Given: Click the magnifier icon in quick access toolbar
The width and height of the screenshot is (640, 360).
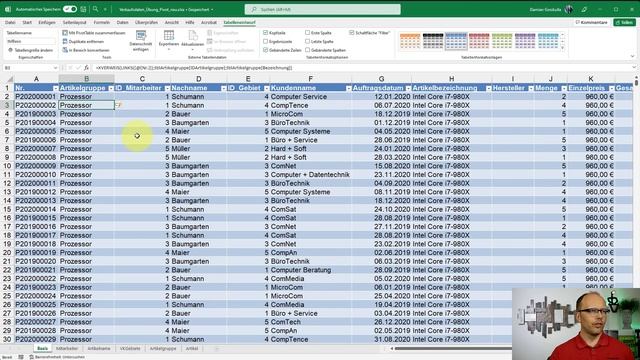Looking at the screenshot, I should (x=95, y=9).
